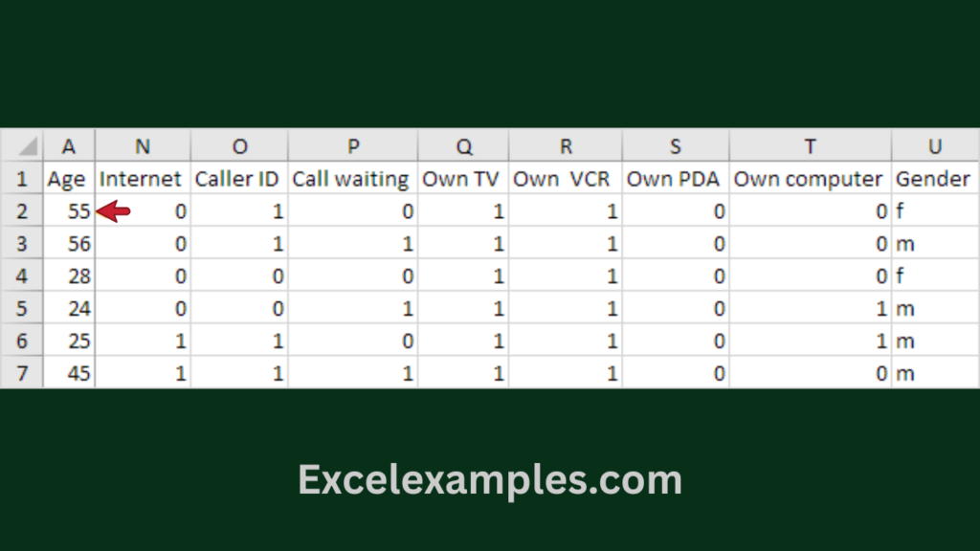Click the red arrow beside age 55
This screenshot has width=980, height=551.
coord(115,211)
